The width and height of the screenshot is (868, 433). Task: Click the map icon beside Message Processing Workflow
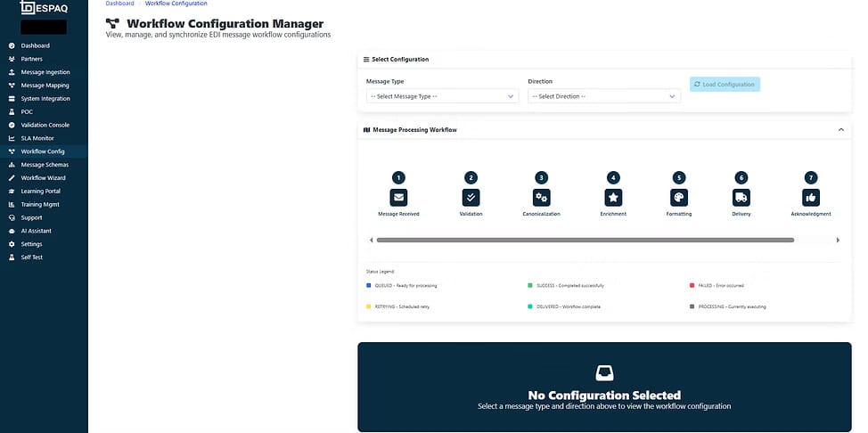click(366, 129)
